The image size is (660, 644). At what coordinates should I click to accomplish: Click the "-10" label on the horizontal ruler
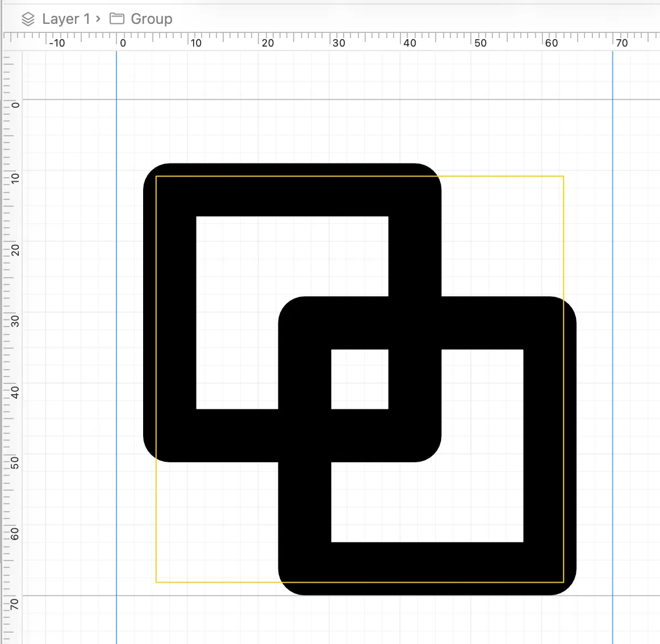[x=57, y=43]
